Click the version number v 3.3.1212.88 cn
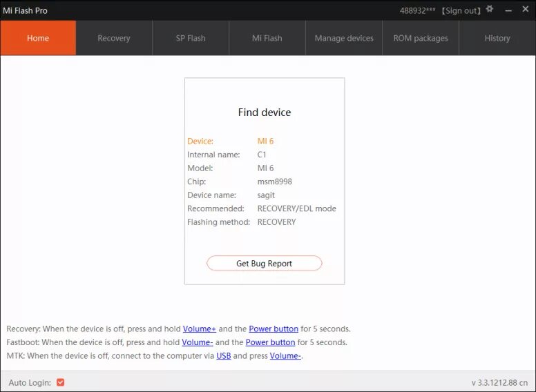 499,383
